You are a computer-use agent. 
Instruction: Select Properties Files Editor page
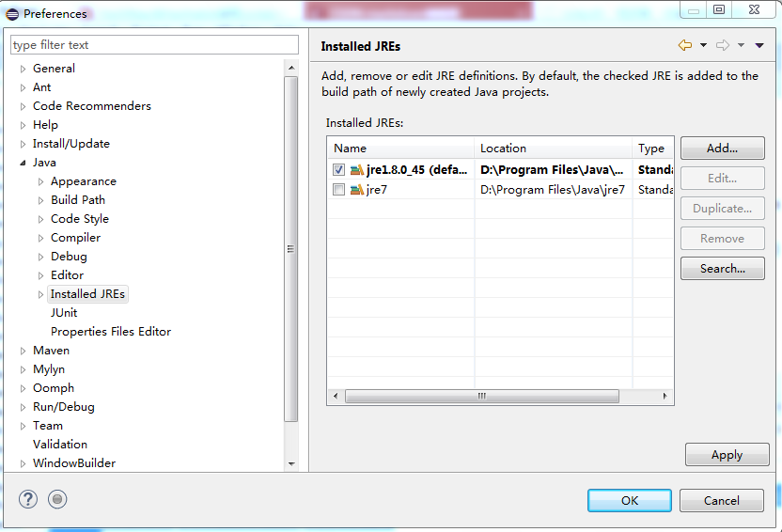click(111, 332)
